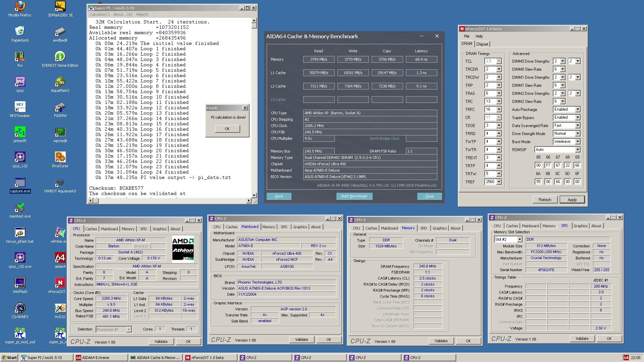Image resolution: width=644 pixels, height=362 pixels.
Task: Expand DIMM0 Slew Rate dropdown
Action: [x=562, y=69]
